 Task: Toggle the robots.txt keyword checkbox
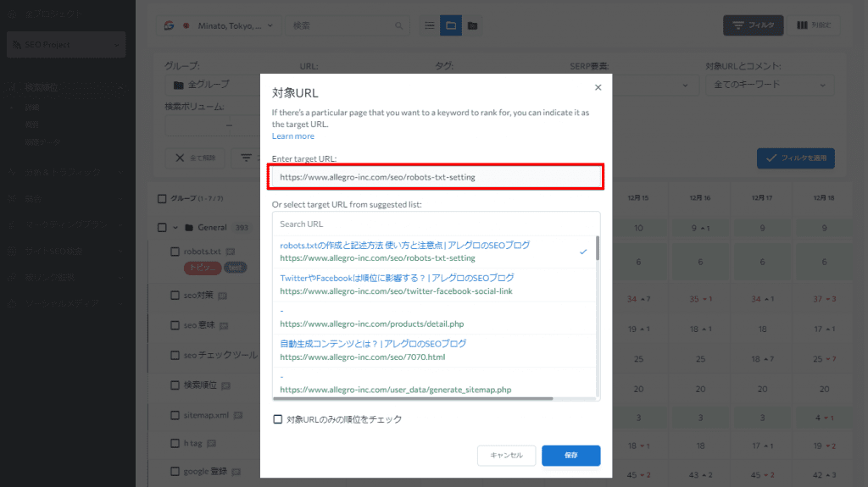[x=175, y=252]
